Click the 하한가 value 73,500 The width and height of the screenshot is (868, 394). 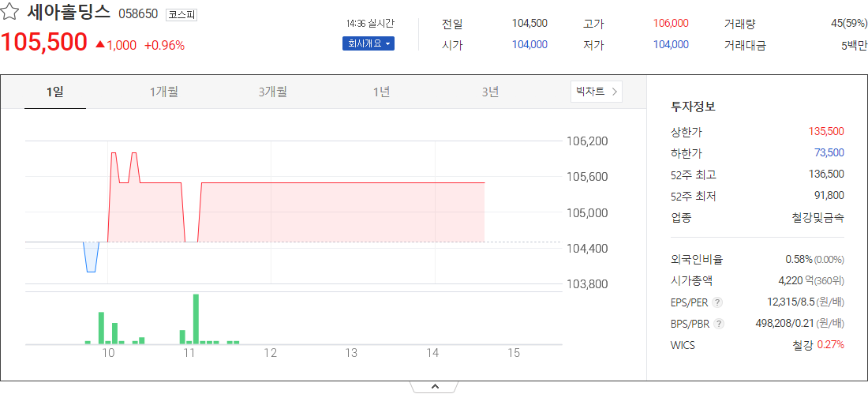click(829, 153)
